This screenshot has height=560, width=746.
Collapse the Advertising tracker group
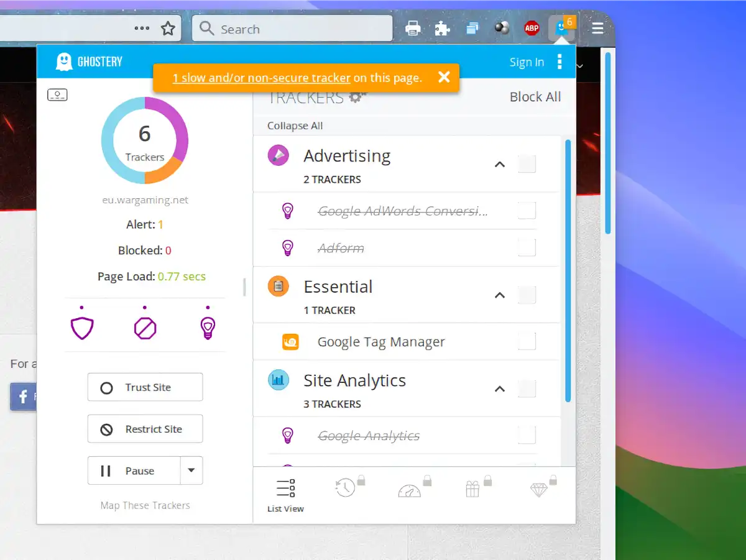coord(500,164)
